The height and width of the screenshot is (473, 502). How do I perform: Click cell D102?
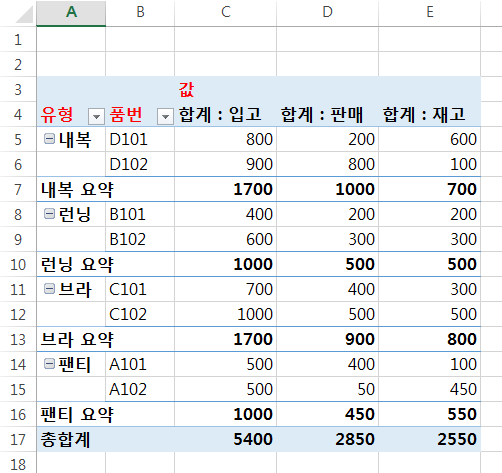129,164
